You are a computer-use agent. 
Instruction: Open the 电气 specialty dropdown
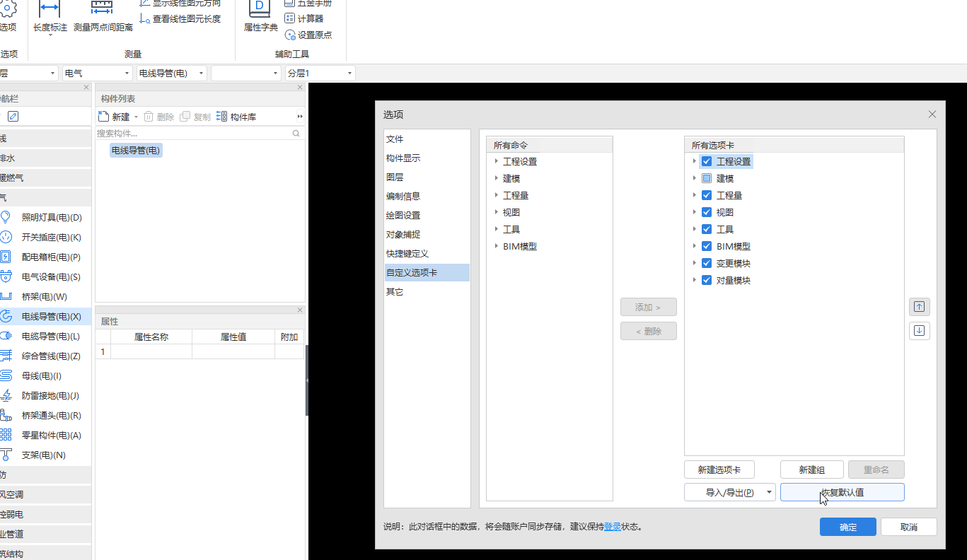(98, 73)
